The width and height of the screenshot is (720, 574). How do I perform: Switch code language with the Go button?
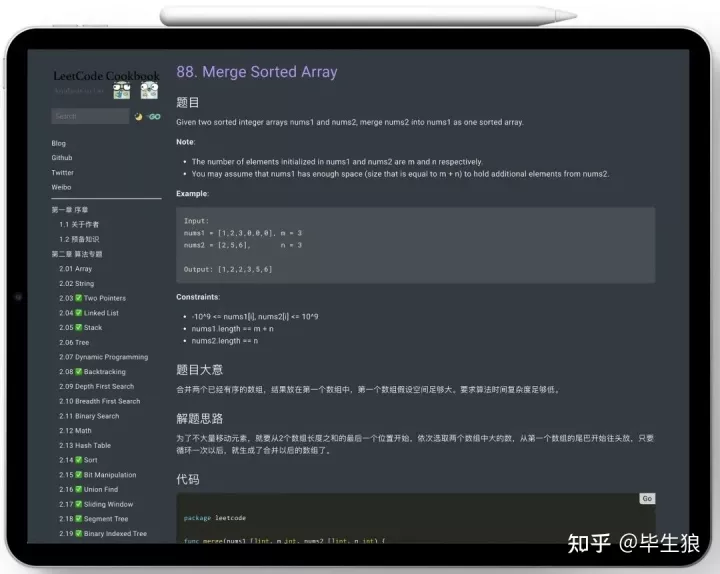[x=647, y=498]
